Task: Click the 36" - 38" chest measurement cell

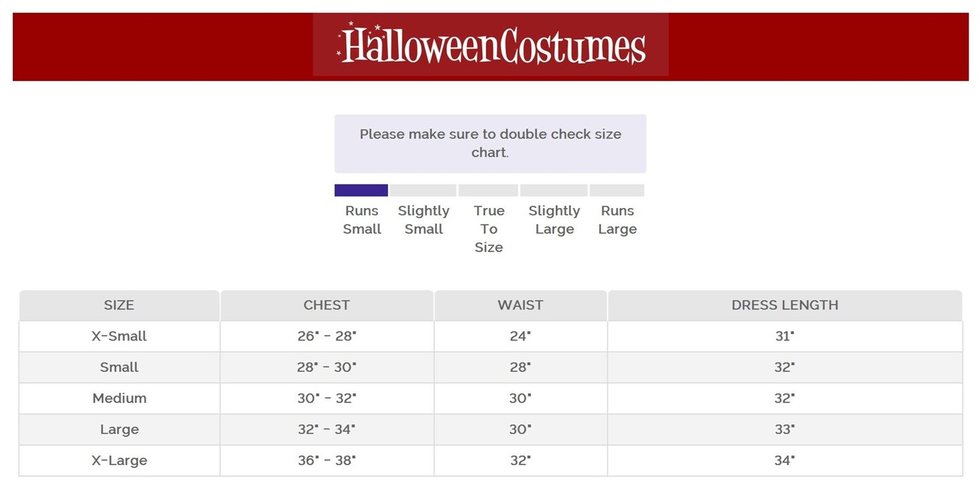Action: (327, 460)
